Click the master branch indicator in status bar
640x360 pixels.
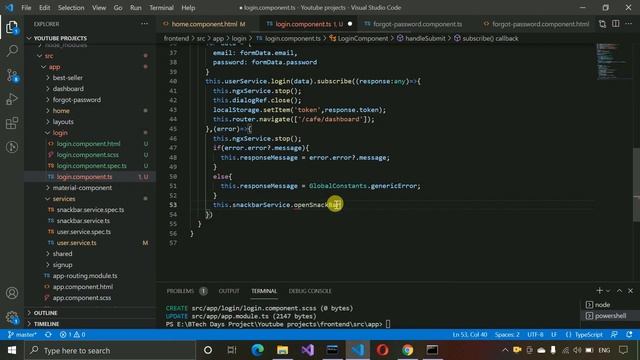(x=22, y=334)
